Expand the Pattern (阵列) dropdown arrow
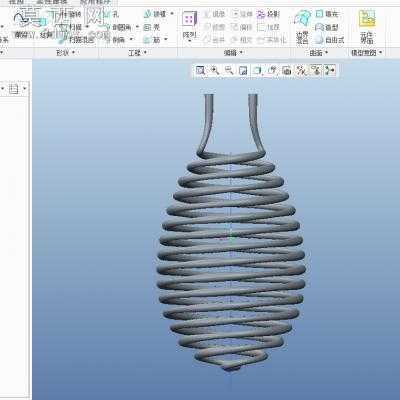 coord(189,41)
